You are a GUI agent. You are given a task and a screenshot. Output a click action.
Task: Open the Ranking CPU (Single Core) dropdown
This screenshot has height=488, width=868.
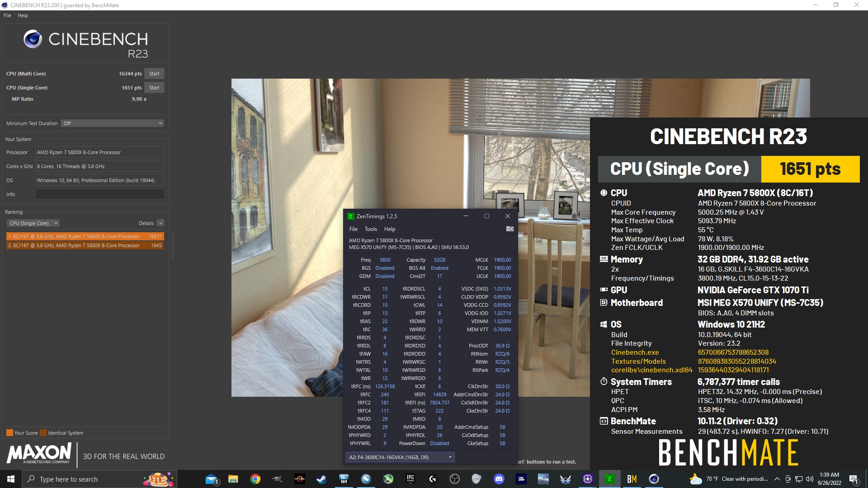coord(33,223)
